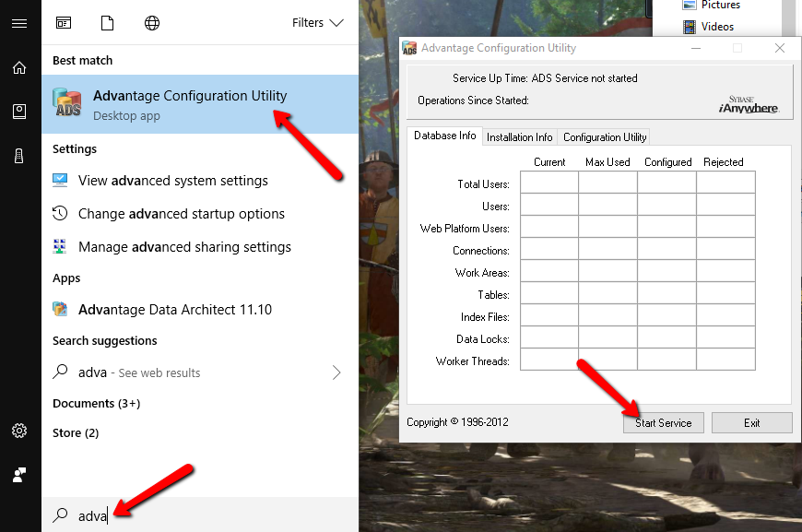This screenshot has height=532, width=802.
Task: Click the Feedback person icon in sidebar
Action: [19, 475]
